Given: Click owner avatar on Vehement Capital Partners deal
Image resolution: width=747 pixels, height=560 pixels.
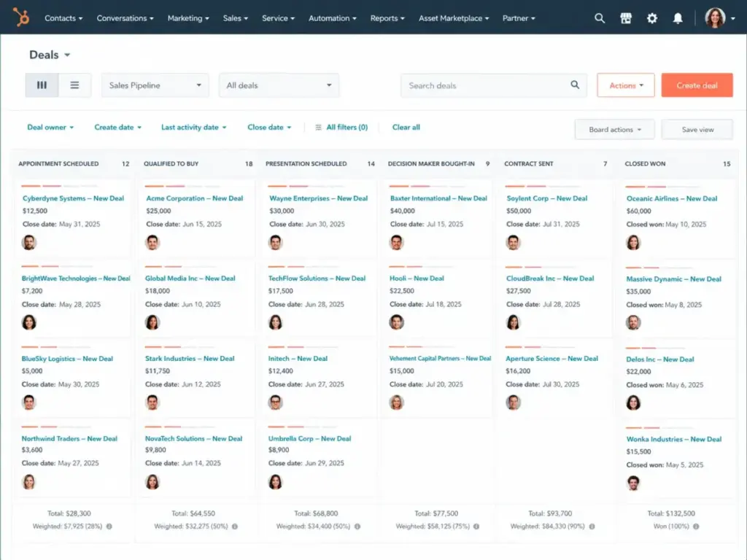Looking at the screenshot, I should click(x=396, y=402).
